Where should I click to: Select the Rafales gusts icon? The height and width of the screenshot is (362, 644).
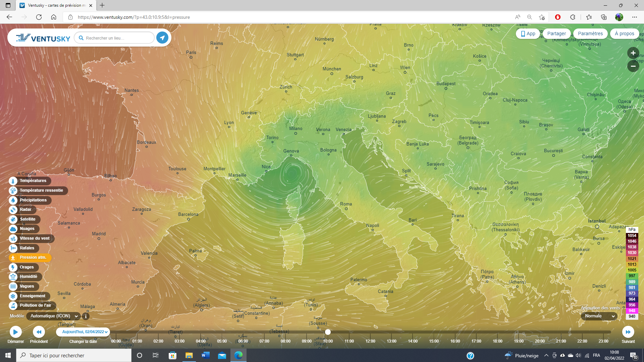click(13, 248)
